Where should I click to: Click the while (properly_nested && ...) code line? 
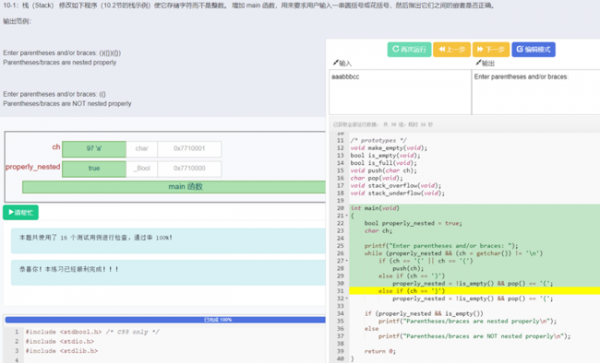(453, 253)
